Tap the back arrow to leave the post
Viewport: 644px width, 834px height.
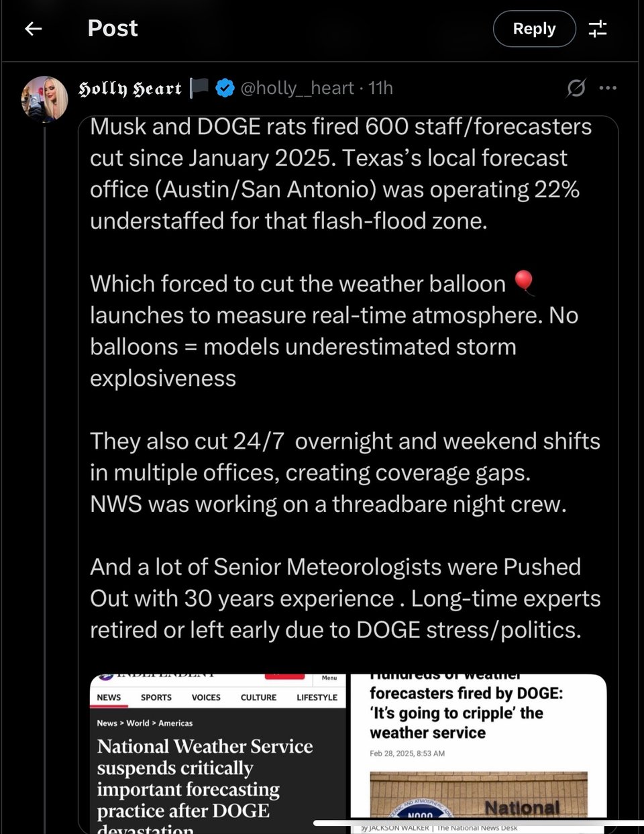tap(33, 29)
